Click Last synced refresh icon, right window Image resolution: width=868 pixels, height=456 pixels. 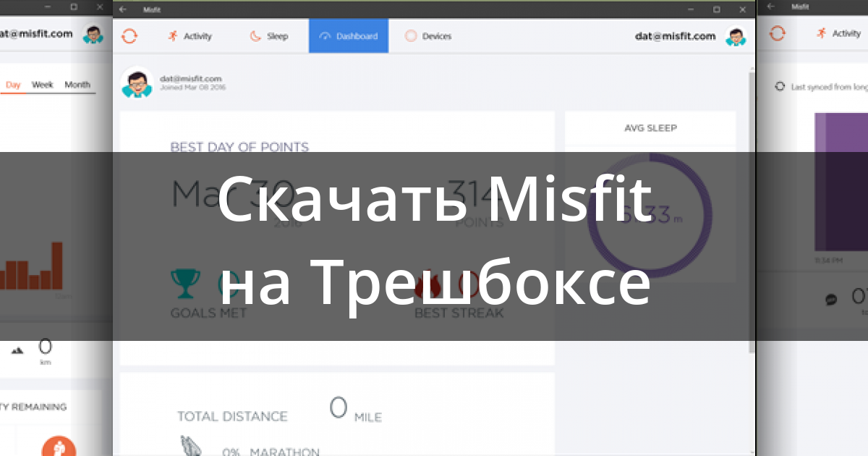click(x=779, y=86)
